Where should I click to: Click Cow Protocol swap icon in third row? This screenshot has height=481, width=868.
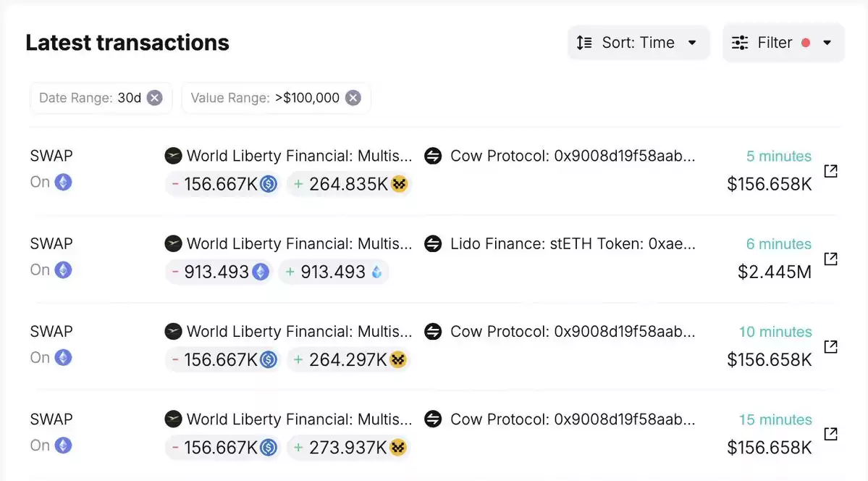click(x=433, y=331)
